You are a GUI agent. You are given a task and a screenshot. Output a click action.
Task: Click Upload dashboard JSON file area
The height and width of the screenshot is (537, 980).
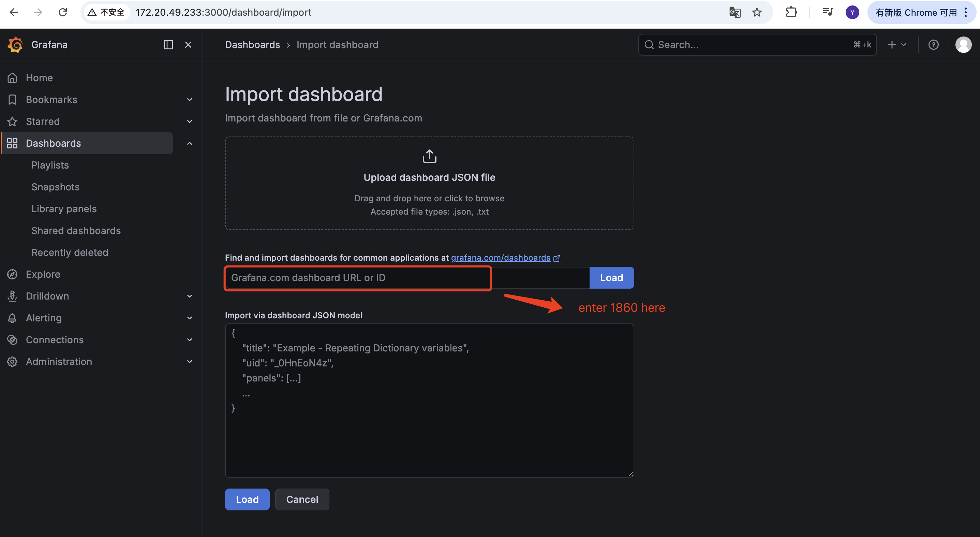tap(429, 183)
